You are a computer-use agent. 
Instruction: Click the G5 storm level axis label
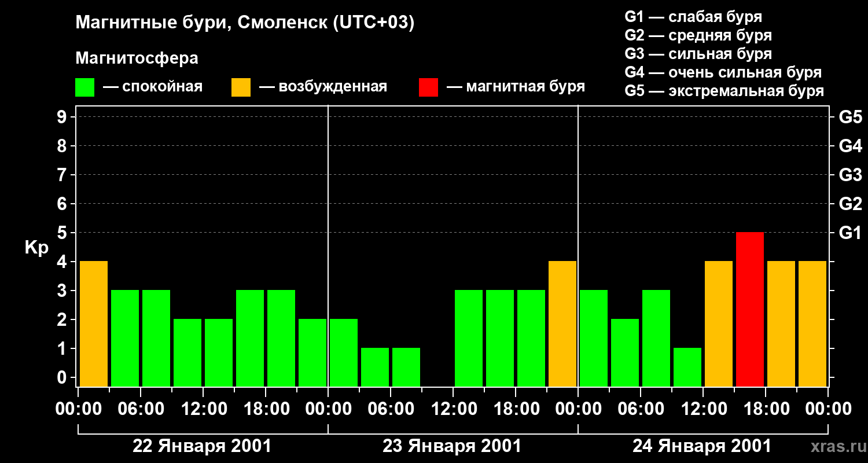point(850,117)
